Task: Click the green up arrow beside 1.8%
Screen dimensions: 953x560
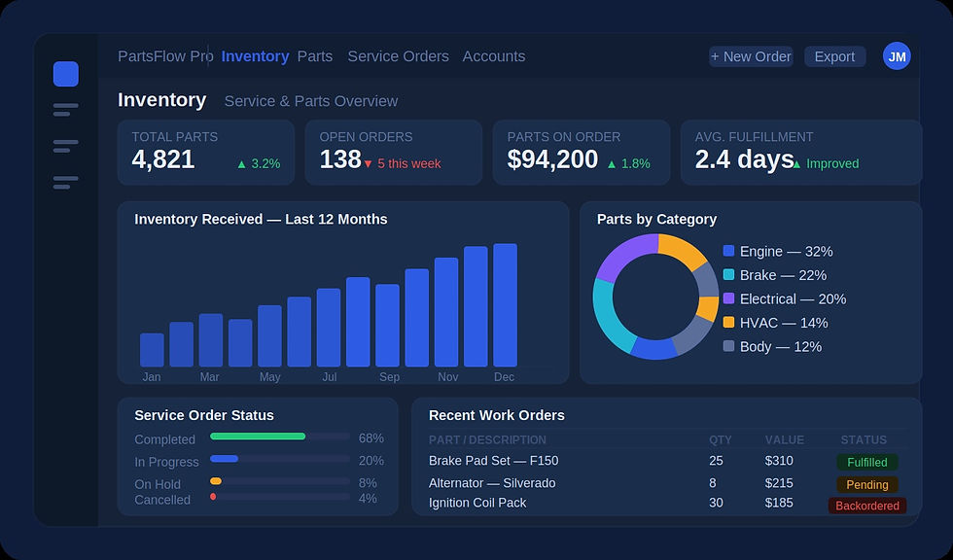Action: 612,164
